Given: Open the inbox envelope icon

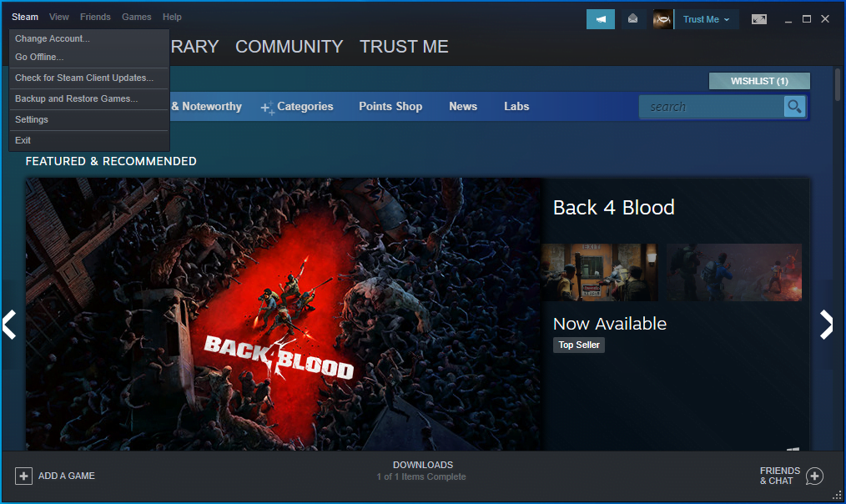Looking at the screenshot, I should [x=633, y=19].
